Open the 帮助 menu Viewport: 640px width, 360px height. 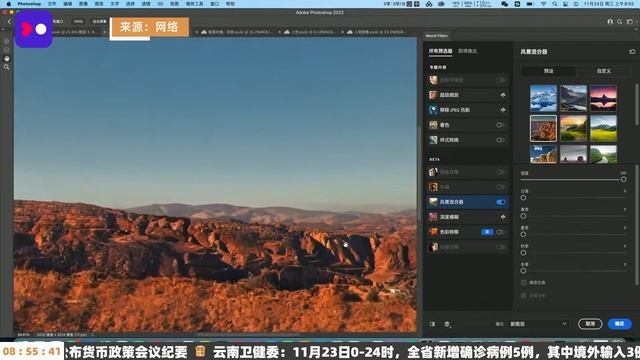230,4
